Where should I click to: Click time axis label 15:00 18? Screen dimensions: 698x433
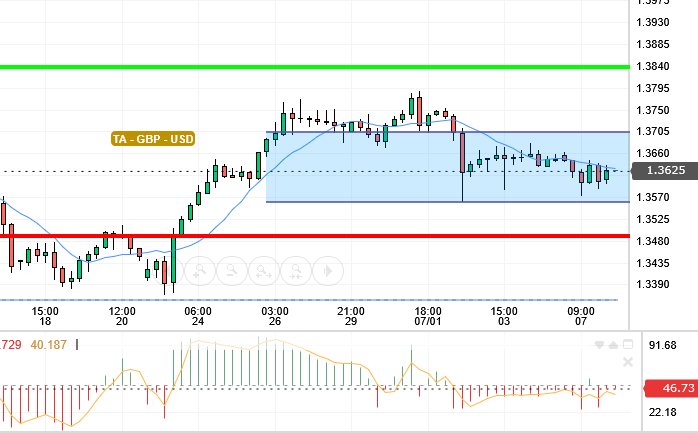45,316
